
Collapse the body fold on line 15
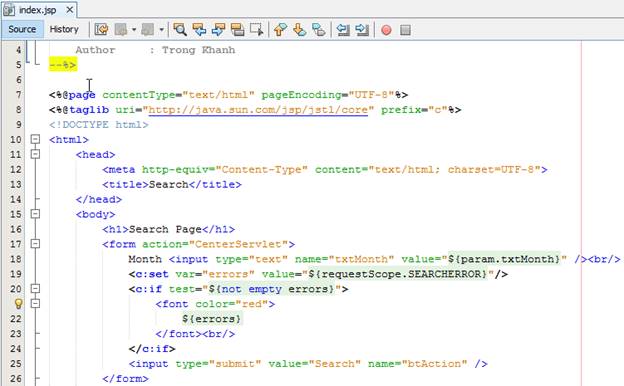(x=35, y=214)
